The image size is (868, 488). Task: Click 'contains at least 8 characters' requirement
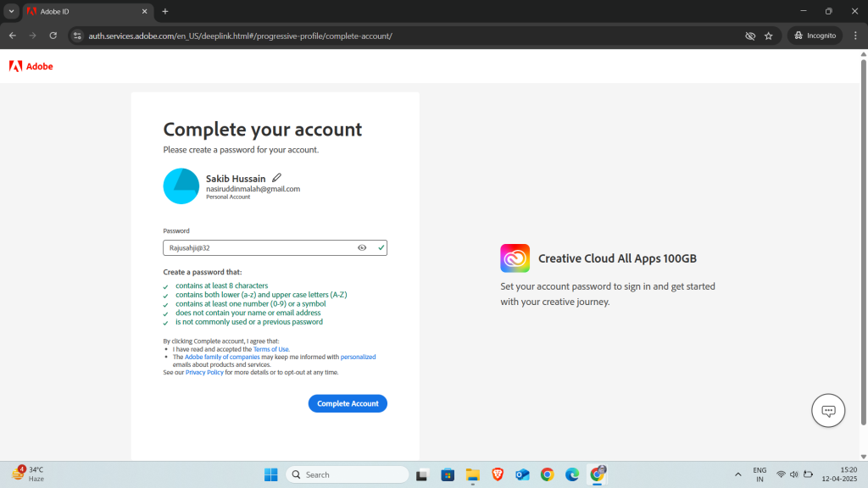(221, 286)
